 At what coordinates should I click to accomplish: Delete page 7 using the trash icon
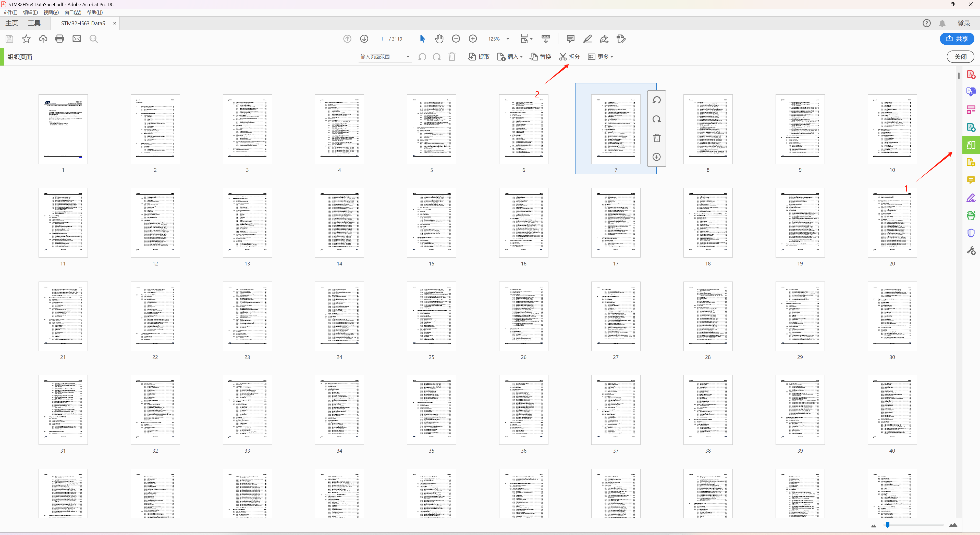pyautogui.click(x=657, y=138)
